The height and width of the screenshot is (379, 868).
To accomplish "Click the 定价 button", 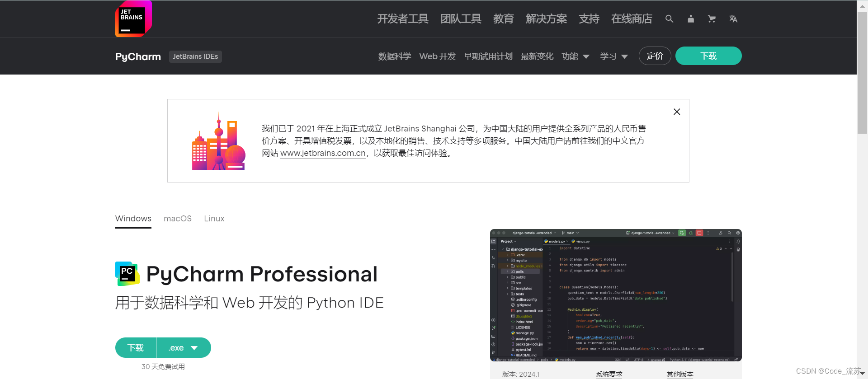I will coord(655,56).
